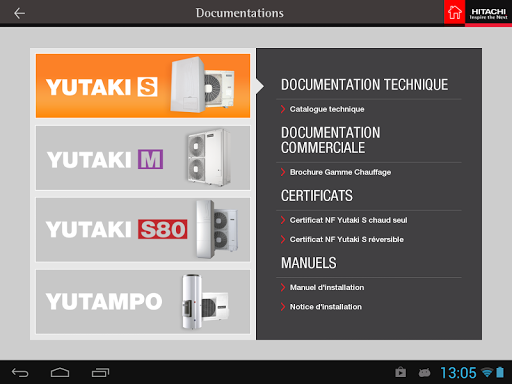Open Brochure Gamme Chauffage

(x=340, y=172)
